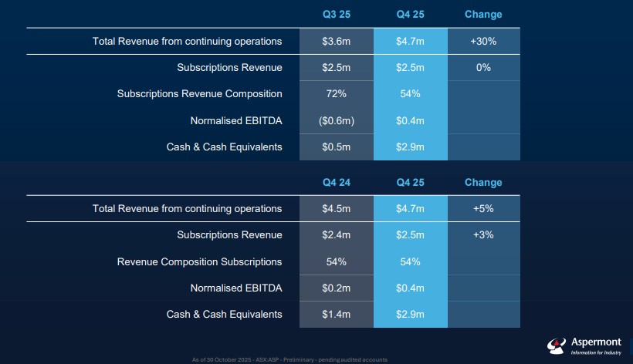The image size is (633, 364).
Task: Select the $3.6m total revenue cell
Action: (336, 41)
